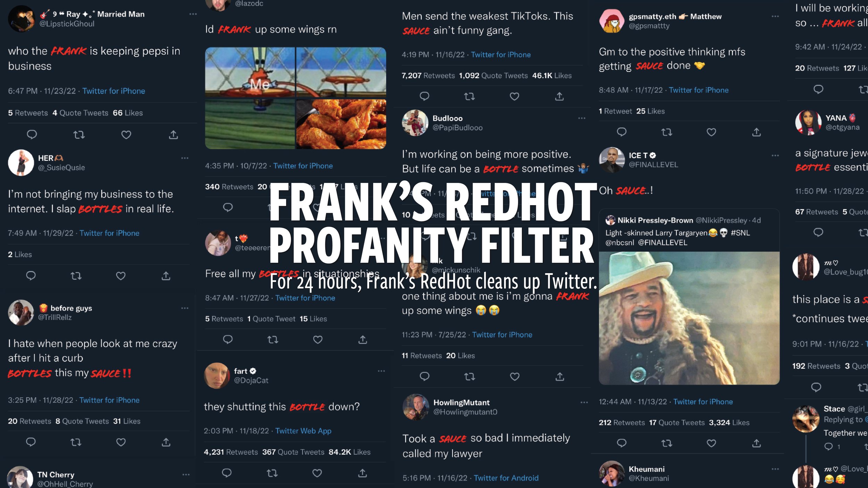Reply to the _SusieQusie tweet
Image resolution: width=868 pixels, height=488 pixels.
[31, 276]
